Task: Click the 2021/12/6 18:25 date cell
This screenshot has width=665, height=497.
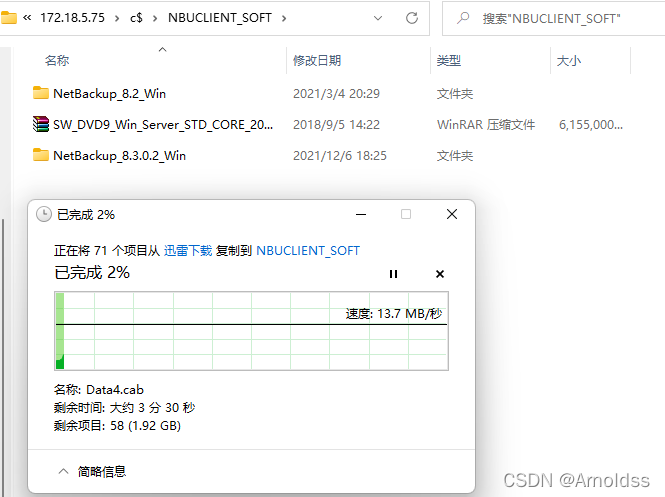Action: click(340, 156)
